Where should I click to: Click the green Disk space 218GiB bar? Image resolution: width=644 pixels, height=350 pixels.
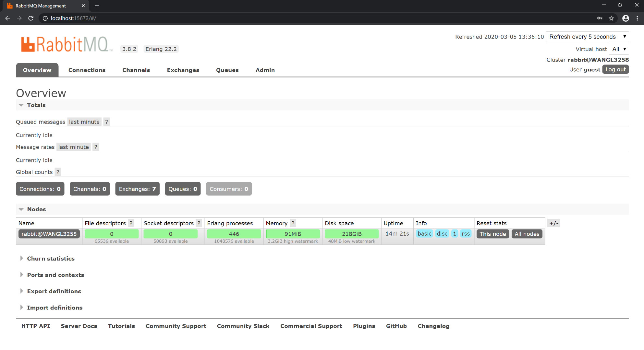pyautogui.click(x=351, y=234)
